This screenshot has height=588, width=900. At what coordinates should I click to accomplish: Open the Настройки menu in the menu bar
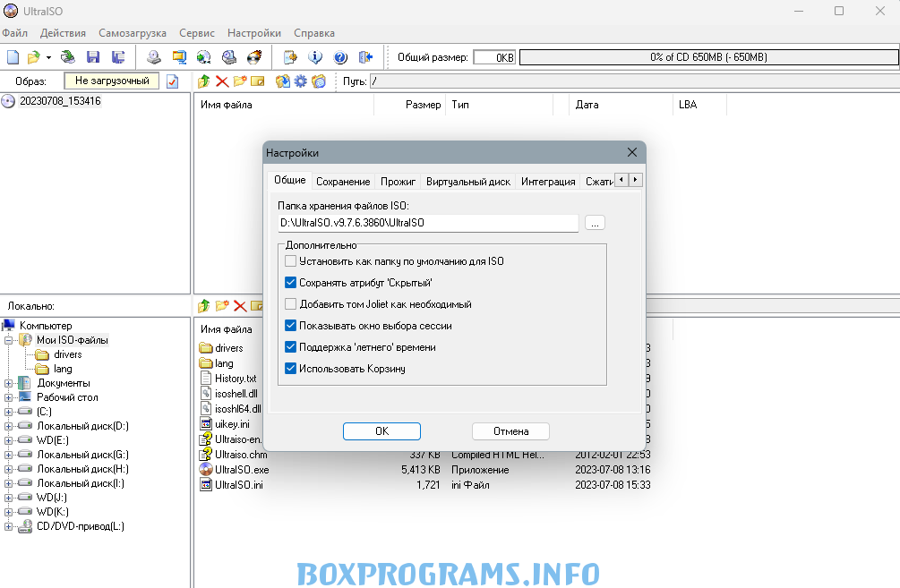point(254,33)
